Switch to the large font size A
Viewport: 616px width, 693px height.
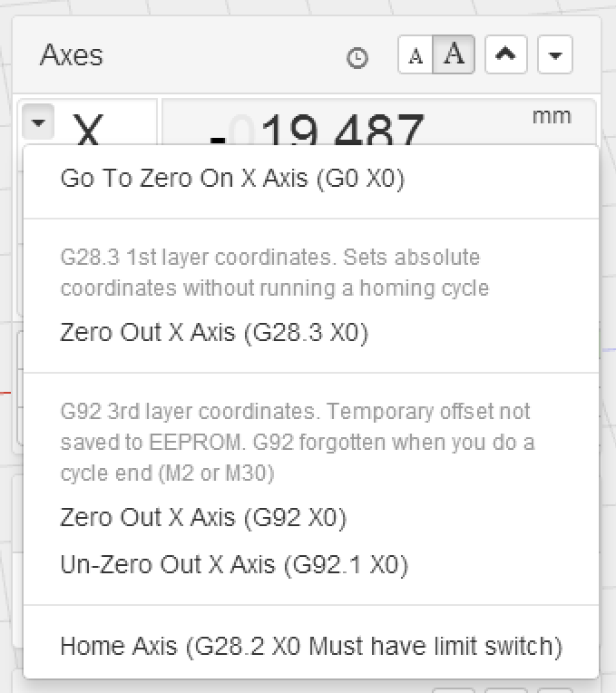(x=455, y=55)
